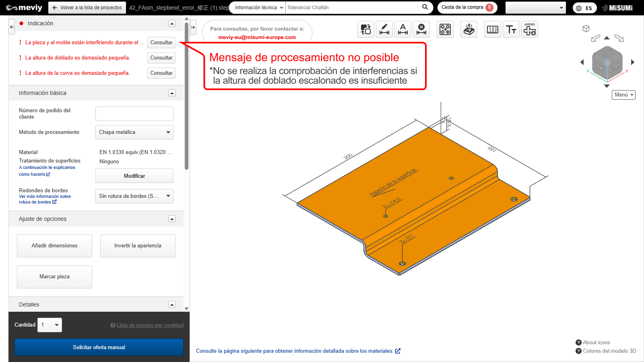The height and width of the screenshot is (362, 644).
Task: Click the isometric cube view icon
Action: point(586,29)
